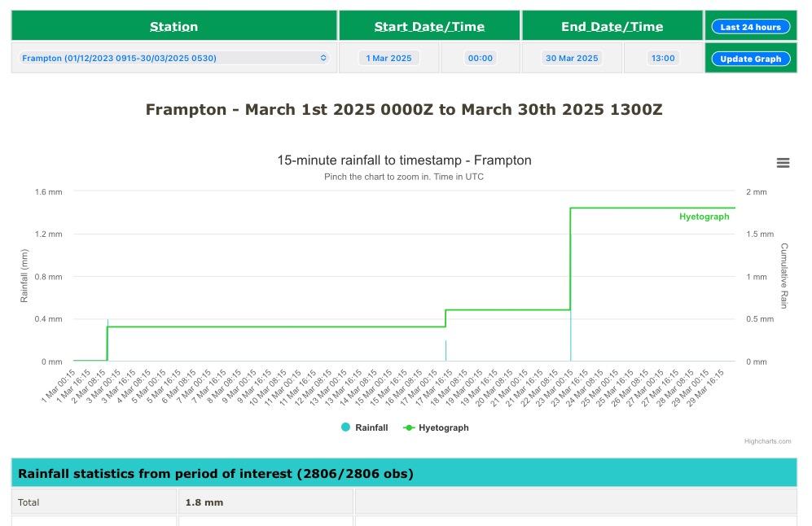The width and height of the screenshot is (812, 526).
Task: Click the teal Rainfall legend circle marker
Action: (x=346, y=427)
